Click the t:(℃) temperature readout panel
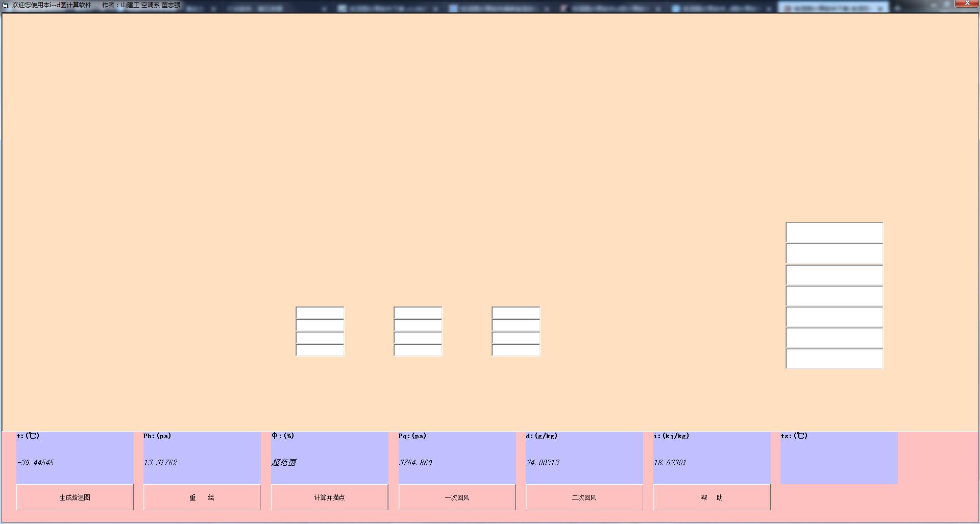The width and height of the screenshot is (980, 524). point(75,458)
